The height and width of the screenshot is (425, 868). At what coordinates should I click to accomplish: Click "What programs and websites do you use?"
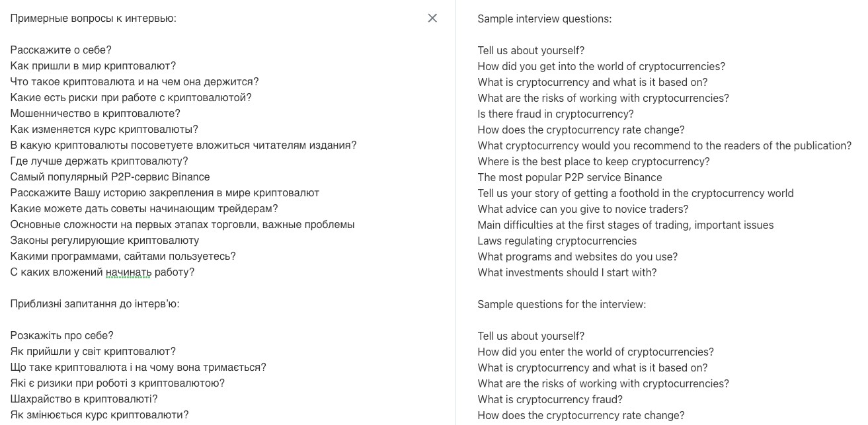577,257
